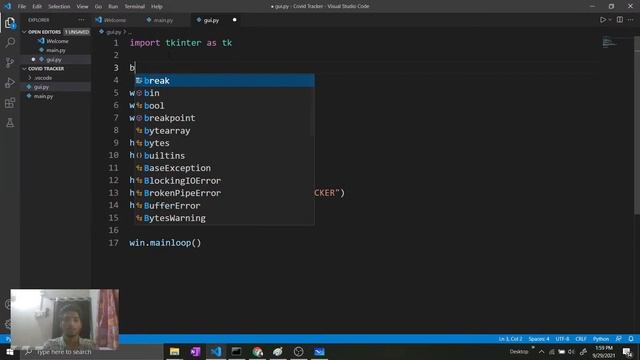Open the terminal window from the taskbar
640x360 pixels.
[236, 351]
